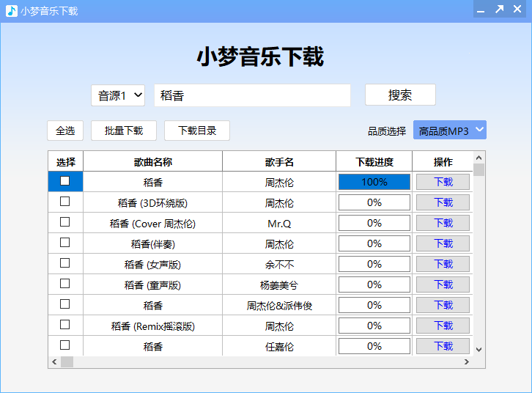The height and width of the screenshot is (393, 532).
Task: Click the music note app icon in title bar
Action: coord(11,11)
